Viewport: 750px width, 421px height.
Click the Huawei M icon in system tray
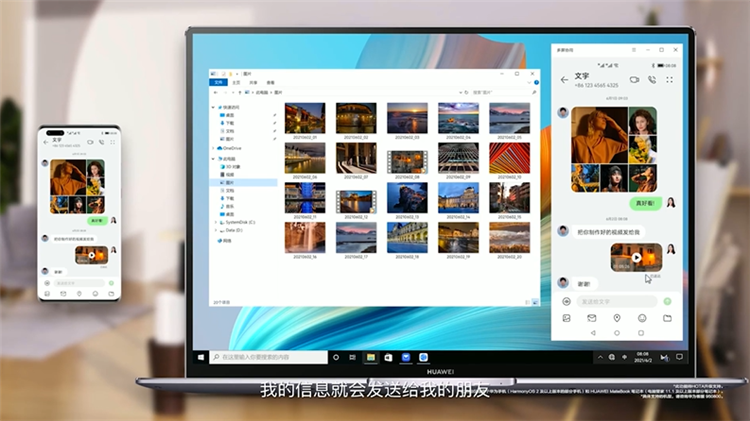664,357
